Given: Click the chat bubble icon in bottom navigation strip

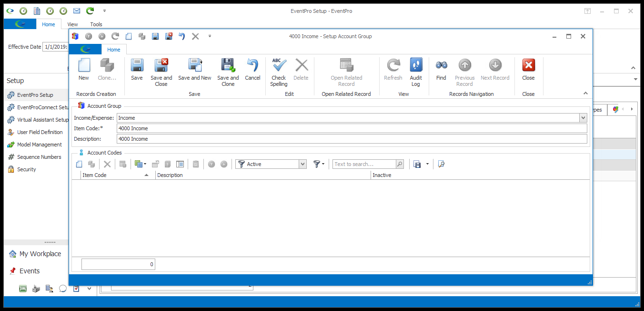Looking at the screenshot, I should (x=62, y=289).
